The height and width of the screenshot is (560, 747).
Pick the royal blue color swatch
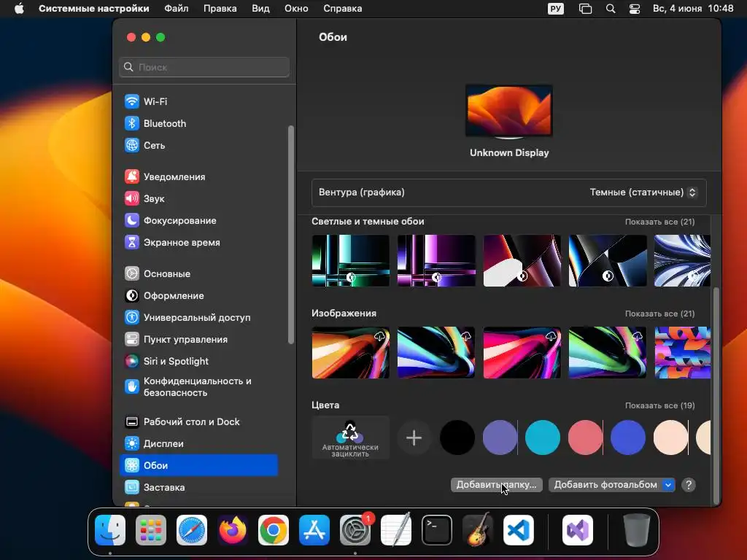click(628, 437)
